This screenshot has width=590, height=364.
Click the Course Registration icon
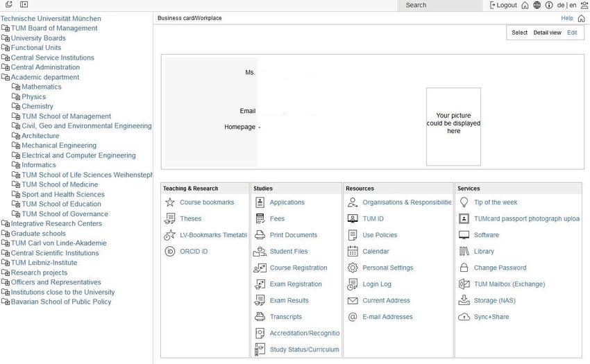(x=260, y=268)
